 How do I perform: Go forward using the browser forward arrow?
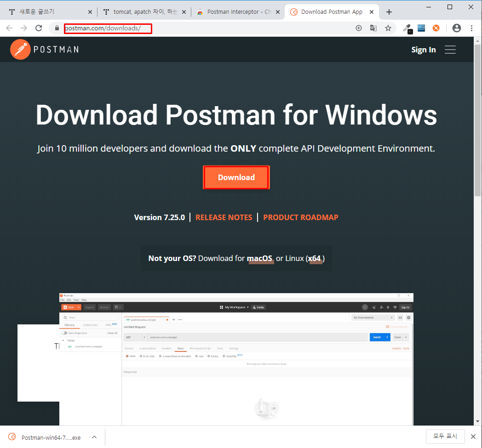23,28
